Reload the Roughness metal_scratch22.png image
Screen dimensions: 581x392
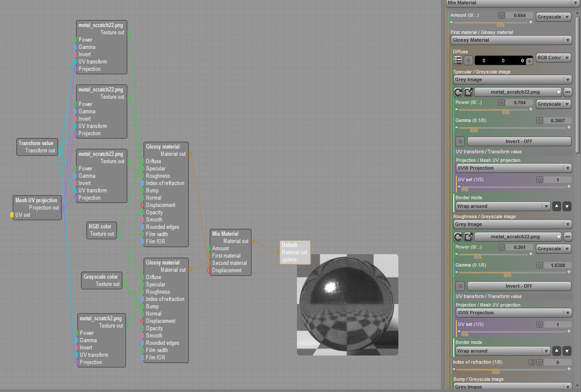click(x=458, y=237)
